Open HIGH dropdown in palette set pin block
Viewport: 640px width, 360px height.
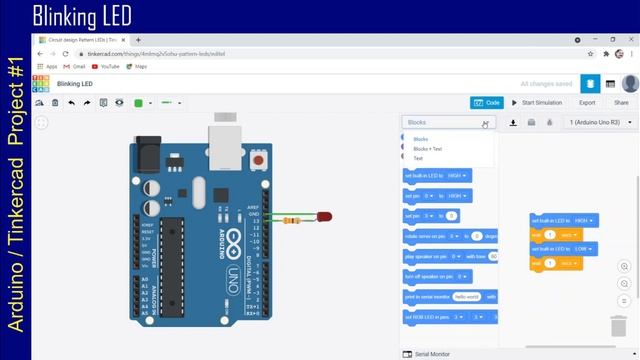point(457,196)
